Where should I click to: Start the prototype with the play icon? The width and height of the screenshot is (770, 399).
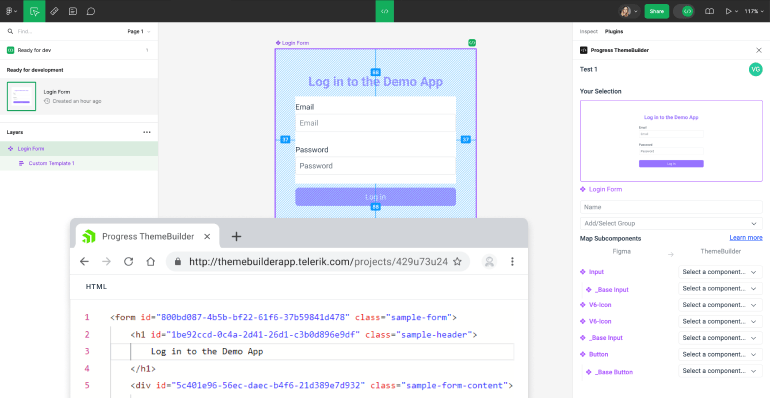pos(728,11)
